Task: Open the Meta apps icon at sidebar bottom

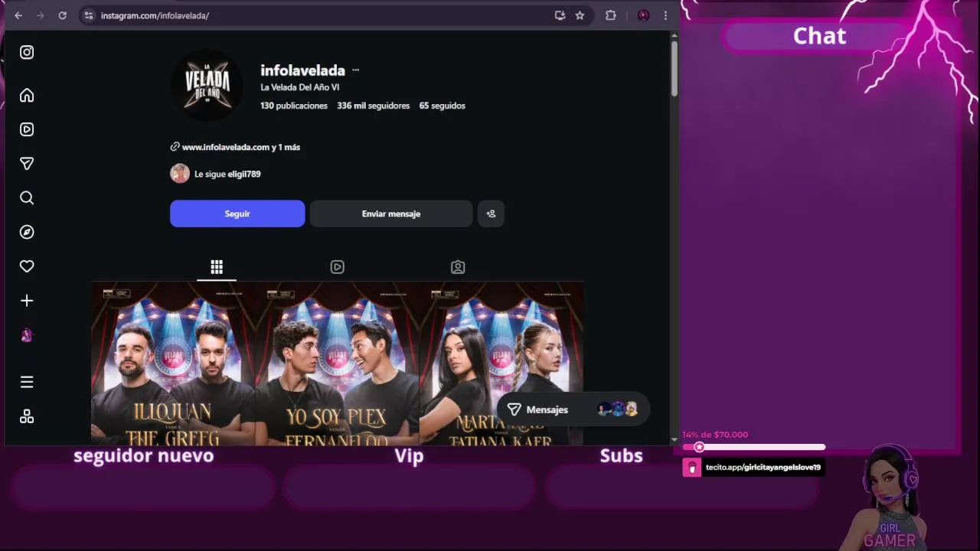Action: click(27, 416)
